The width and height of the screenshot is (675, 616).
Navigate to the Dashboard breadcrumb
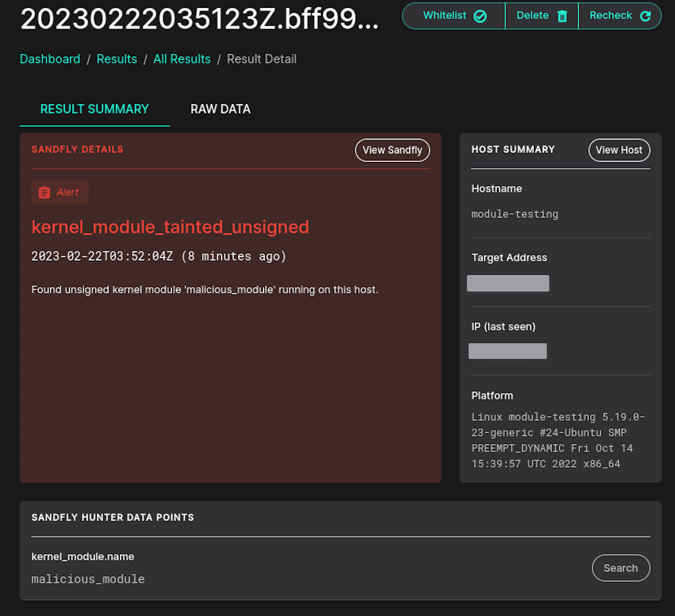coord(50,58)
